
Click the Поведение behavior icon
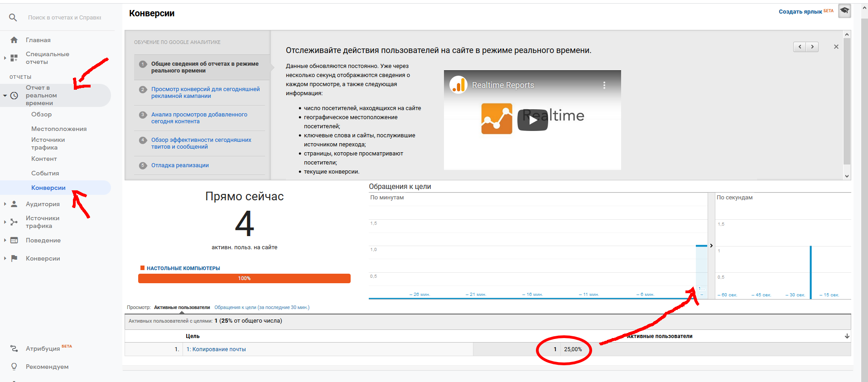[x=14, y=240]
